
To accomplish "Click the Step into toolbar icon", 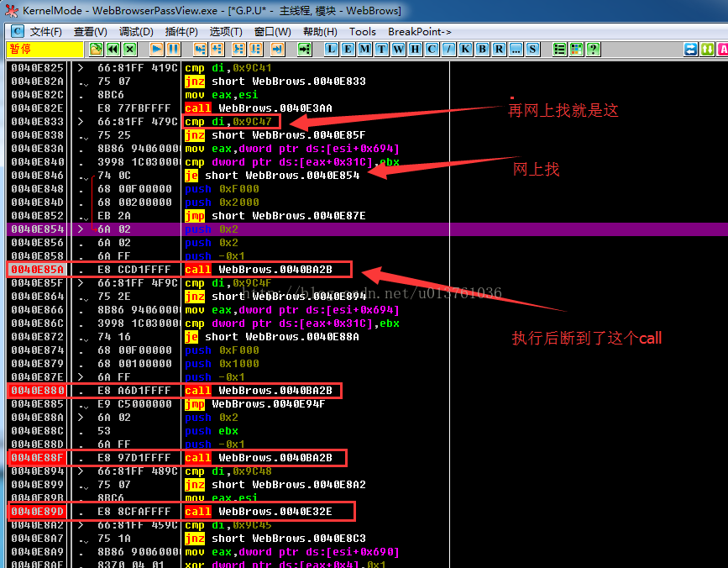I will click(x=200, y=50).
